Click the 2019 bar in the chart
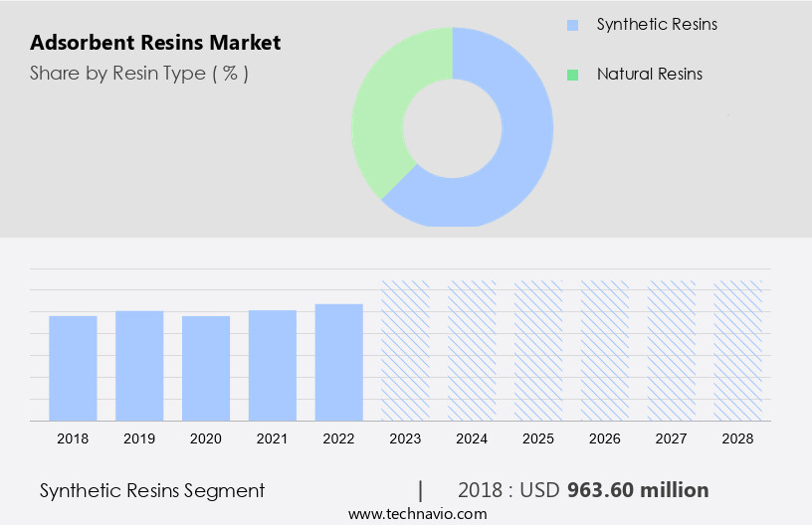This screenshot has height=525, width=812. coord(139,366)
